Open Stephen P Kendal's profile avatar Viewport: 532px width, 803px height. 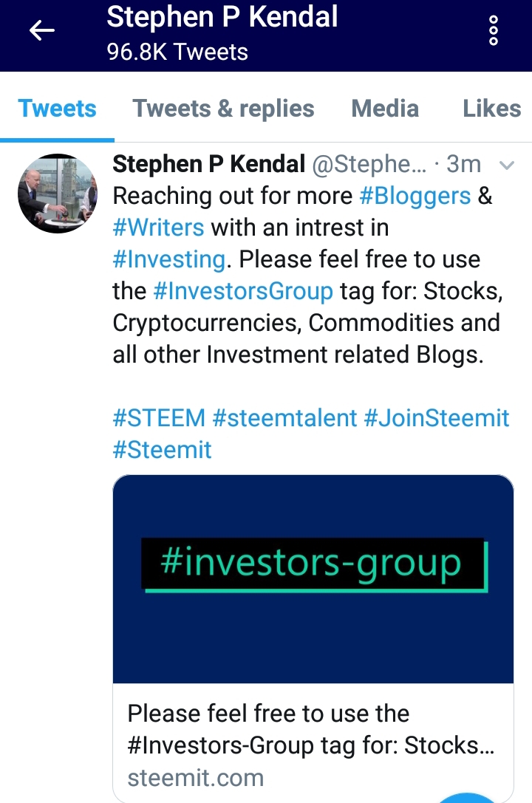(58, 193)
